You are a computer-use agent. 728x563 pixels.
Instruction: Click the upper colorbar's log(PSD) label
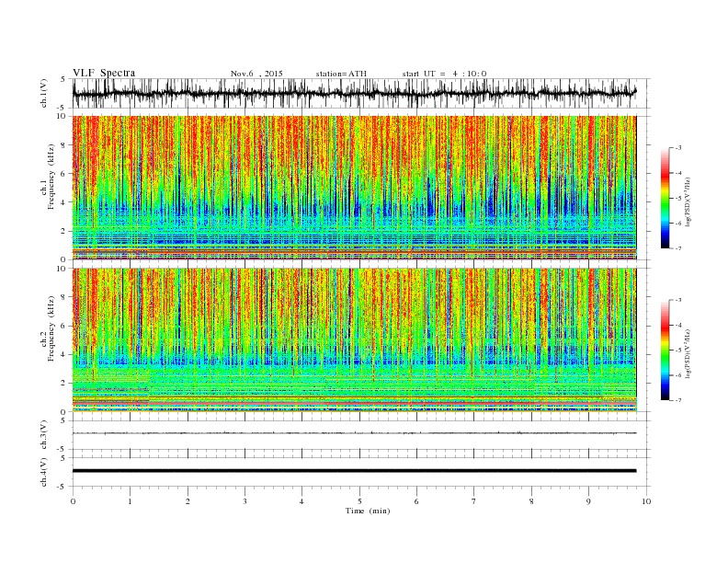point(688,201)
